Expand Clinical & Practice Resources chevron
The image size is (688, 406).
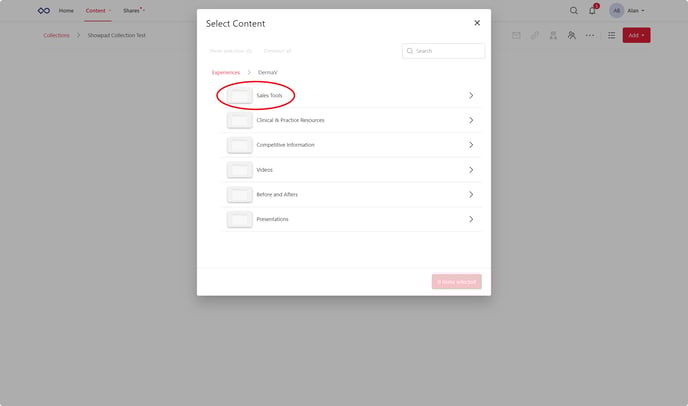click(x=471, y=120)
